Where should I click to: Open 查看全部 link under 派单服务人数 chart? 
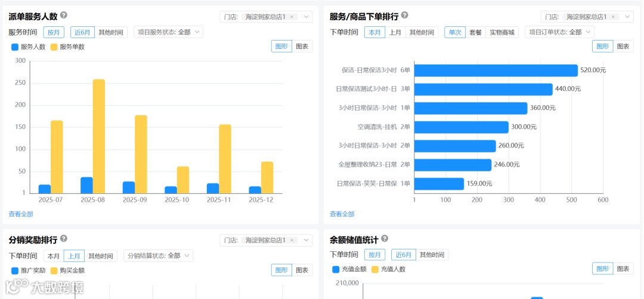point(21,214)
